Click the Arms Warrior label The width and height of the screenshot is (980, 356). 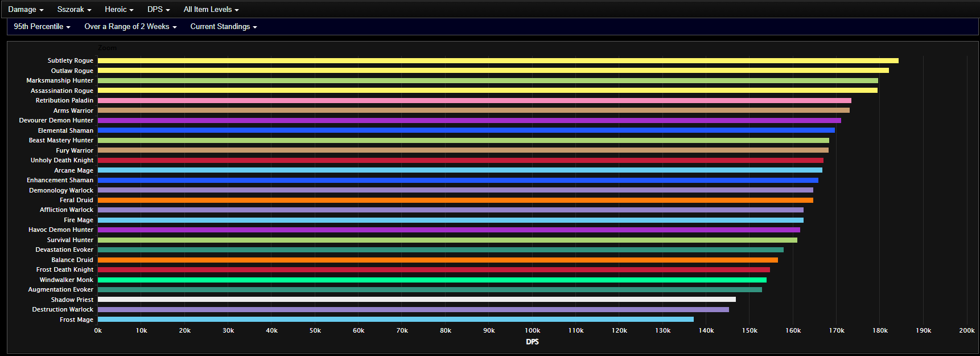coord(73,111)
